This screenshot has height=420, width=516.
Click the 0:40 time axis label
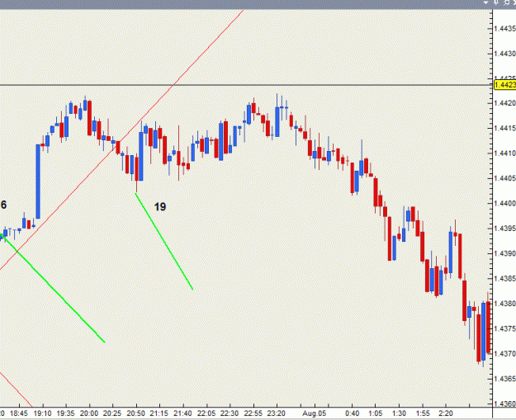tap(352, 413)
